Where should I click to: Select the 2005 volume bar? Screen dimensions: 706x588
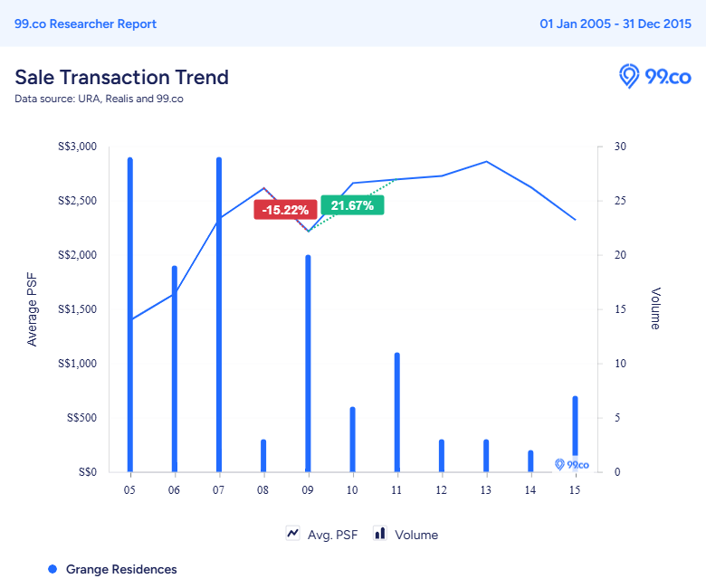click(130, 315)
